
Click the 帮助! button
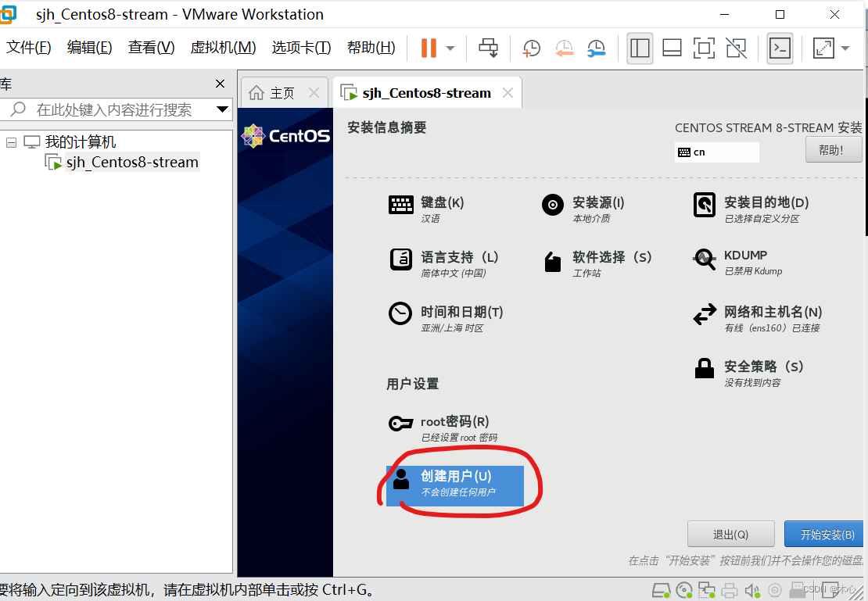833,150
